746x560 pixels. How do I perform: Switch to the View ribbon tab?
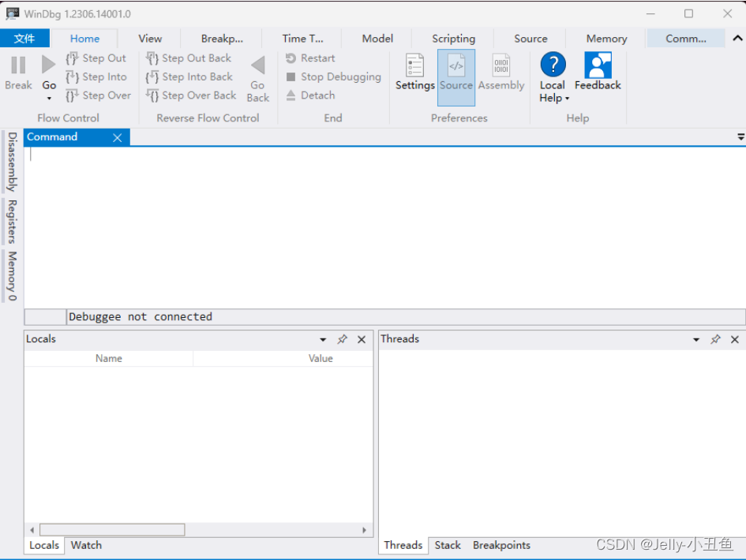pos(150,39)
